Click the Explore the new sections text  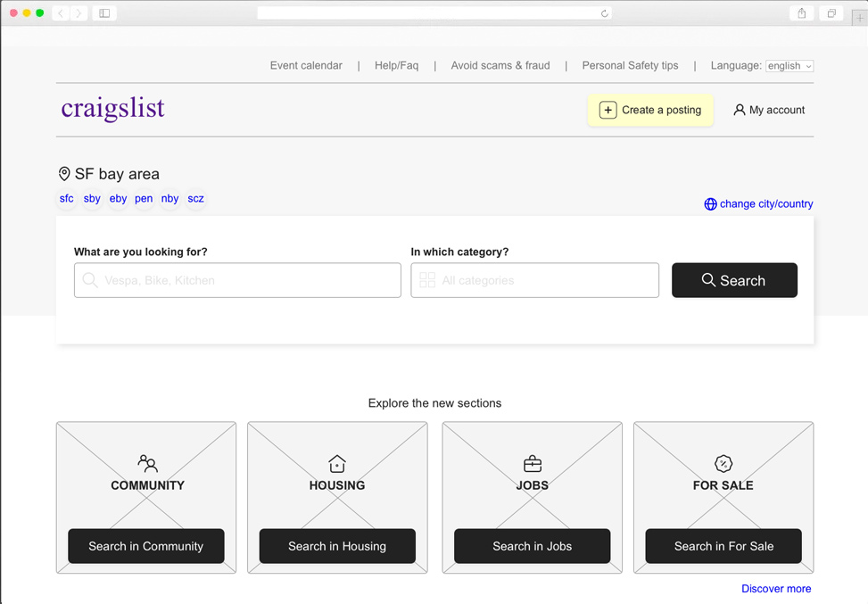point(434,403)
